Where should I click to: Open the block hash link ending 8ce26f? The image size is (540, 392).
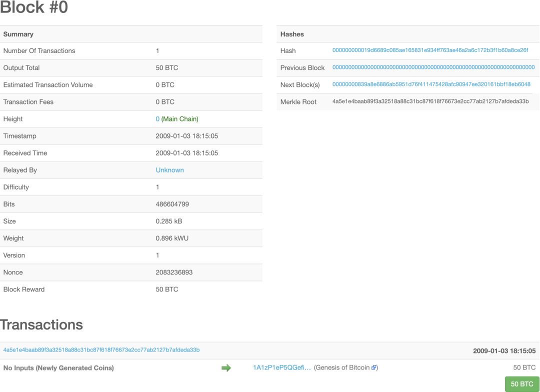coord(430,50)
